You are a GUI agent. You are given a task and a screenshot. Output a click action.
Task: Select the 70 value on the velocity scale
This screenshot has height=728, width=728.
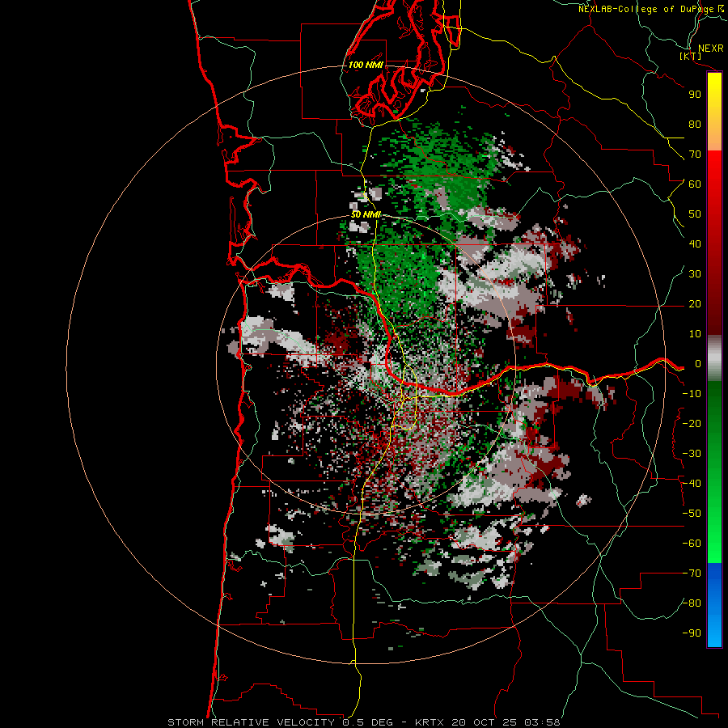click(x=695, y=154)
